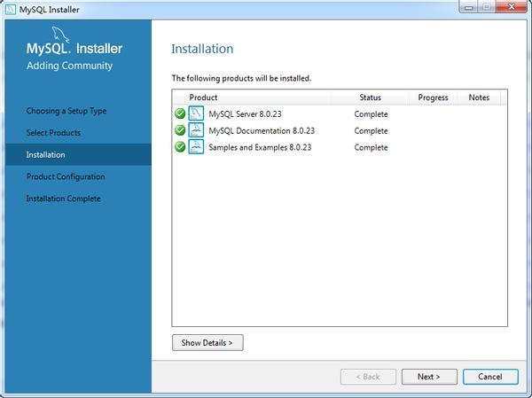532x398 pixels.
Task: Expand Show Details button
Action: click(207, 343)
